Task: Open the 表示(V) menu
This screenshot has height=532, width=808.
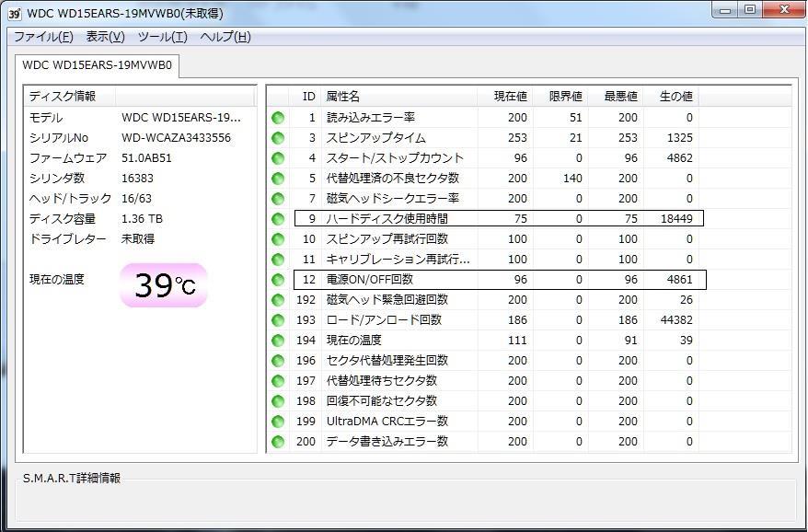Action: click(105, 37)
